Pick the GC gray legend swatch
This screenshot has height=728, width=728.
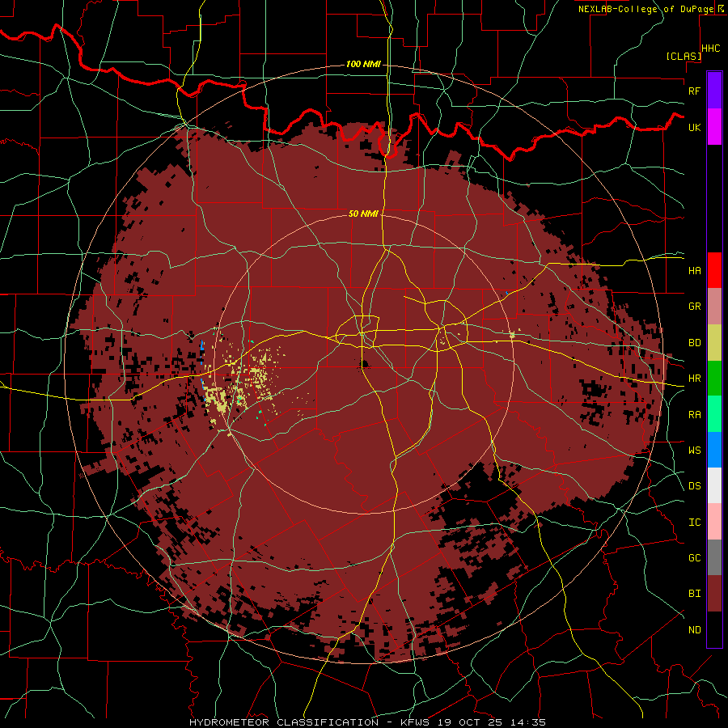[714, 557]
